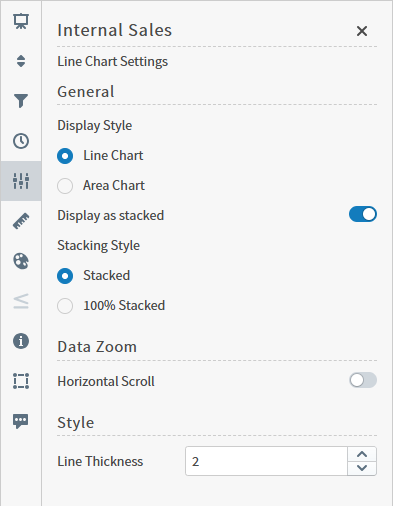393x506 pixels.
Task: Open the dashed selection frame icon
Action: (21, 381)
